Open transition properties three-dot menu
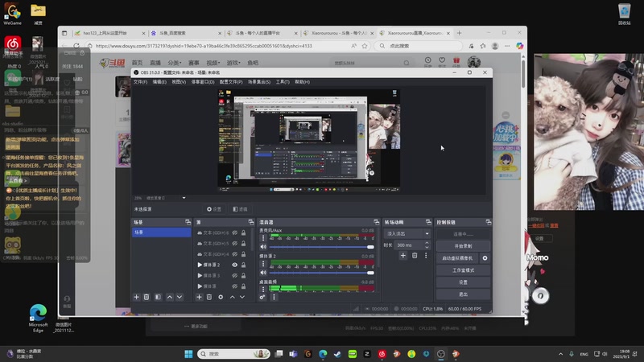Image resolution: width=644 pixels, height=362 pixels. click(426, 255)
